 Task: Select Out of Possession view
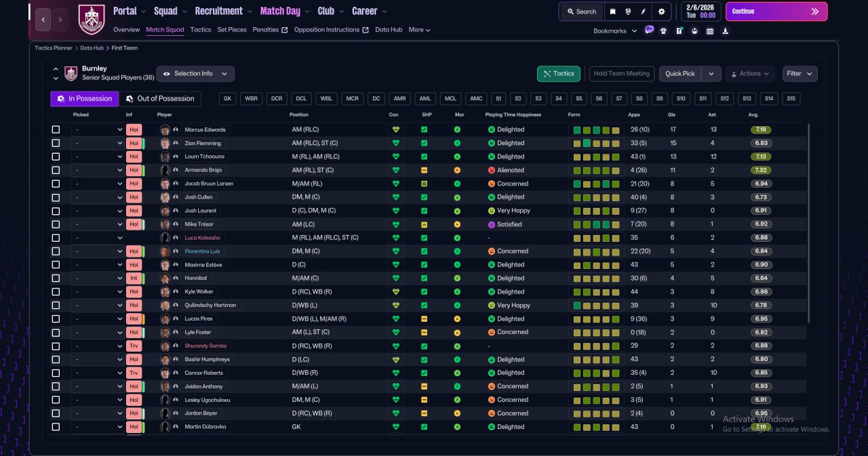click(x=161, y=99)
